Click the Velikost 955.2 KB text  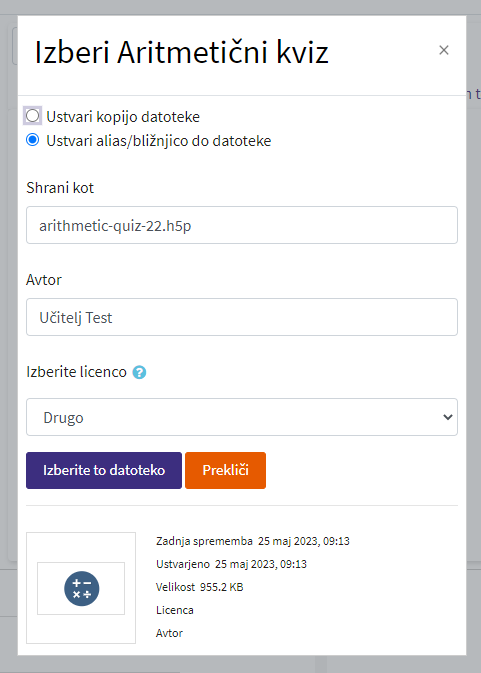click(200, 587)
